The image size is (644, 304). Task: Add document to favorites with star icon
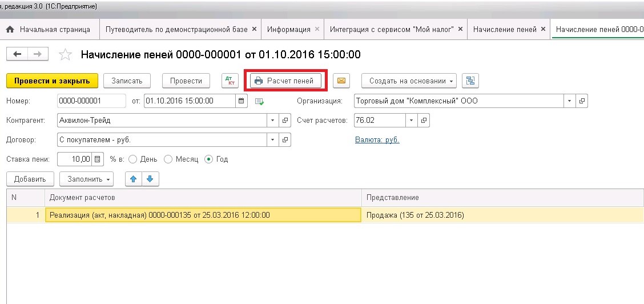point(66,55)
